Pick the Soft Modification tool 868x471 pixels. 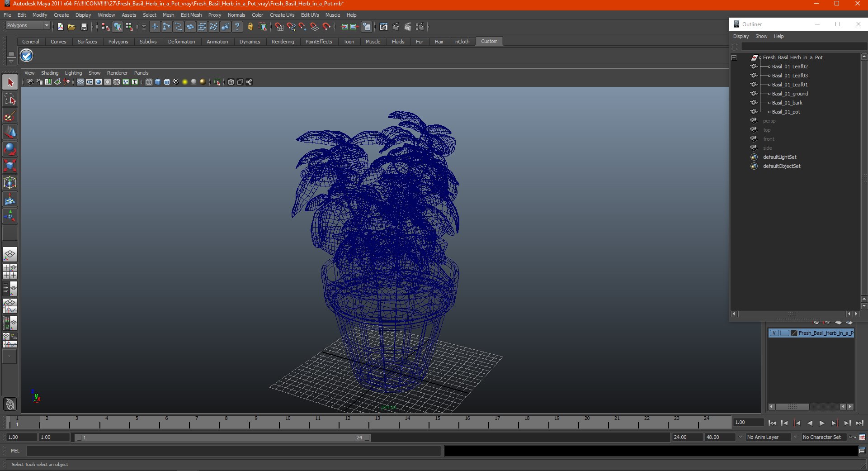pos(10,199)
